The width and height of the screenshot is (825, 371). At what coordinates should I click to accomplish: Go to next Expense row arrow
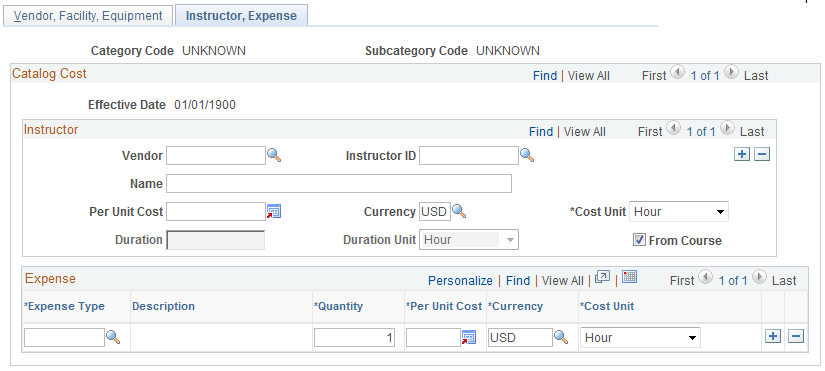(x=759, y=278)
